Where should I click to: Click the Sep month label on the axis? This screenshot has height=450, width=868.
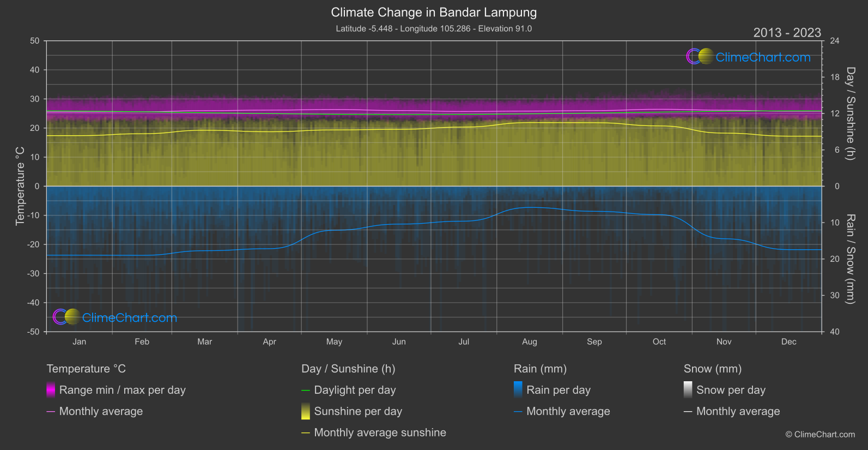tap(594, 341)
